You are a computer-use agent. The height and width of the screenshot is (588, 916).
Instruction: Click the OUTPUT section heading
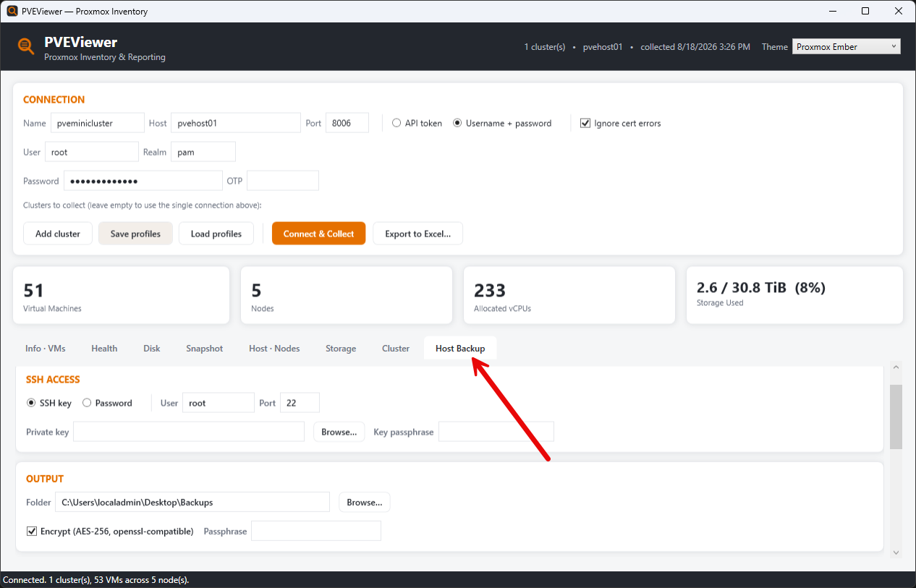tap(45, 479)
